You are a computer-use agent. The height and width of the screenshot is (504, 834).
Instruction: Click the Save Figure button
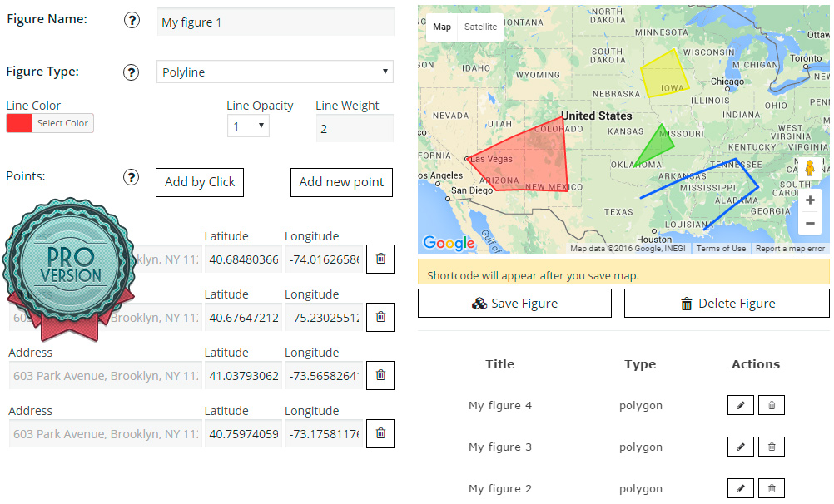514,304
